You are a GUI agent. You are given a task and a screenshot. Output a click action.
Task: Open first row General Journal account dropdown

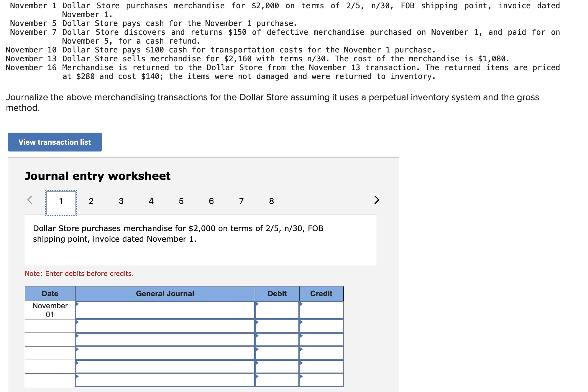(x=165, y=310)
